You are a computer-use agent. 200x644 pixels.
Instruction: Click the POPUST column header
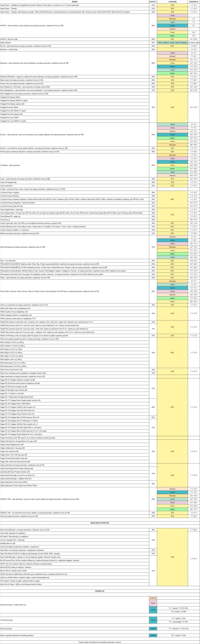tap(153, 2)
